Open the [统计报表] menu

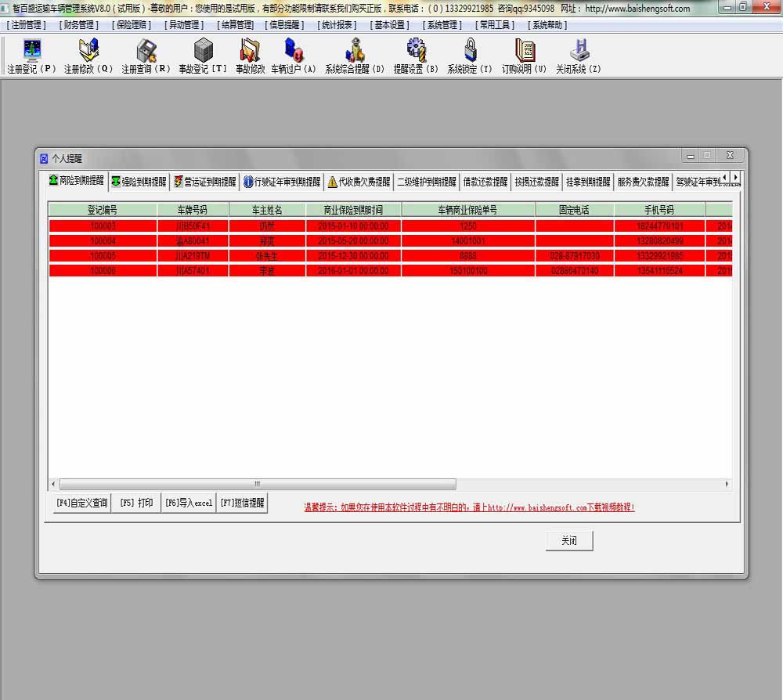tap(337, 25)
